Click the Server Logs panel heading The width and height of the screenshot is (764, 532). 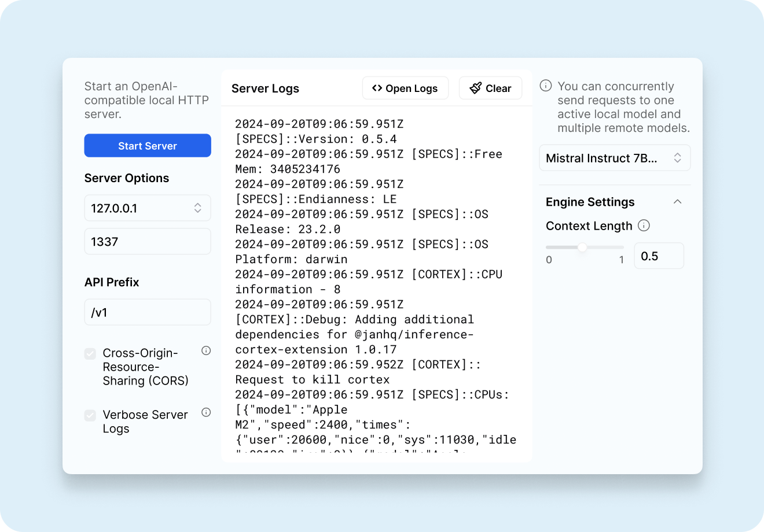265,88
